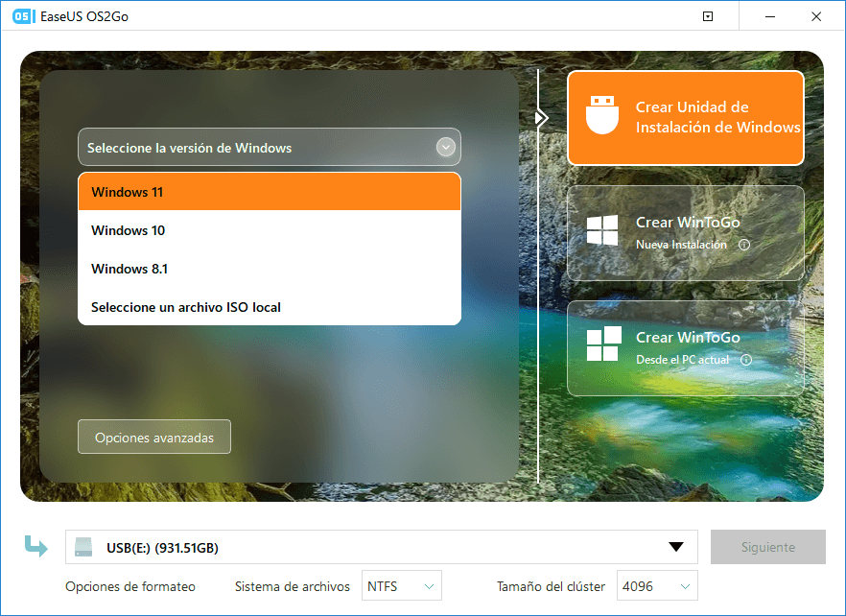Click the Windows logo in Nueva Instalación tile
The height and width of the screenshot is (616, 846).
click(x=602, y=230)
